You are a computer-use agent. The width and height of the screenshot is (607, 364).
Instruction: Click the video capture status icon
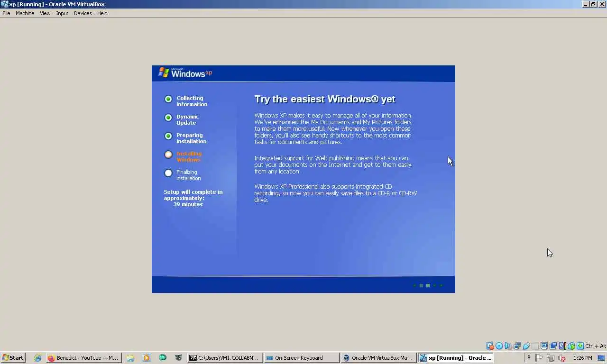553,346
